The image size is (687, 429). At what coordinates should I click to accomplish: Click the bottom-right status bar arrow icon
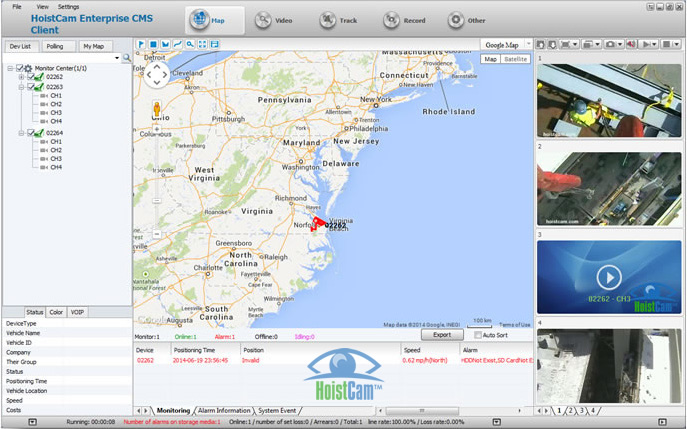point(662,422)
